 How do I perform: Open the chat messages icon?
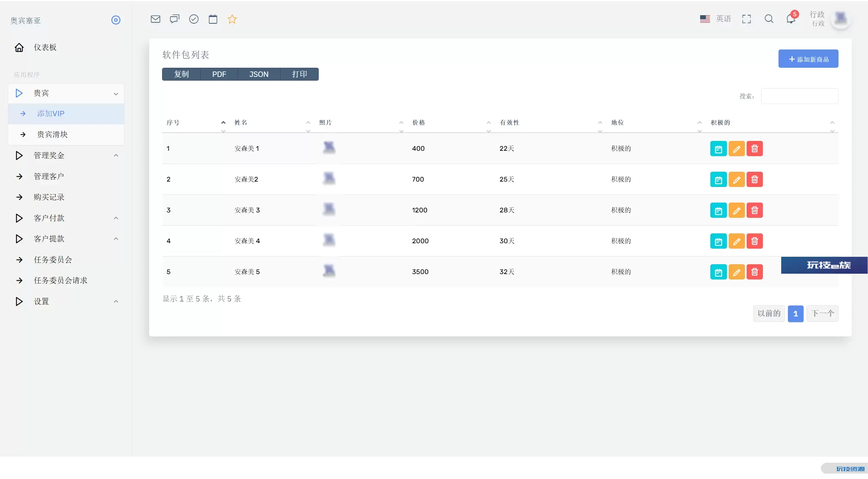(175, 19)
